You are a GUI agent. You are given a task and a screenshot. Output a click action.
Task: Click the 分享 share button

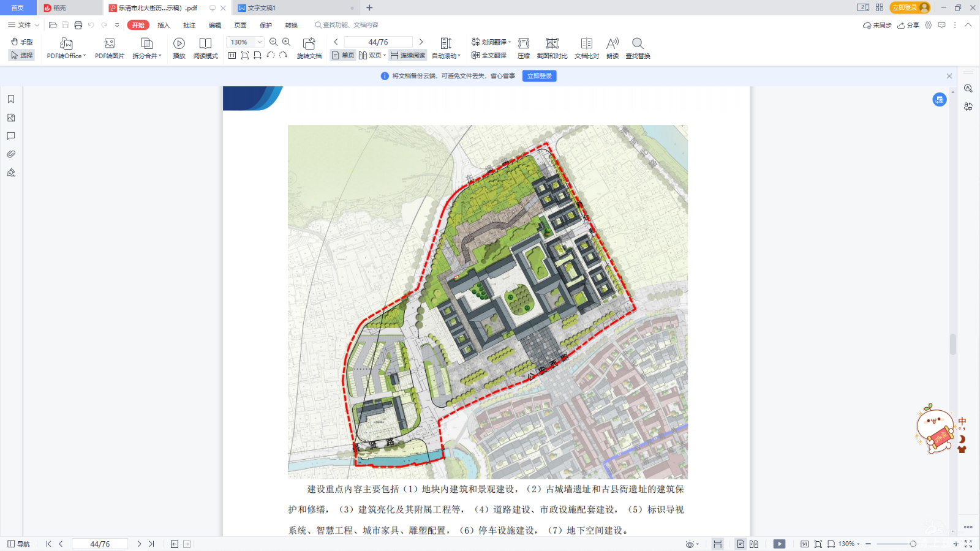[908, 25]
